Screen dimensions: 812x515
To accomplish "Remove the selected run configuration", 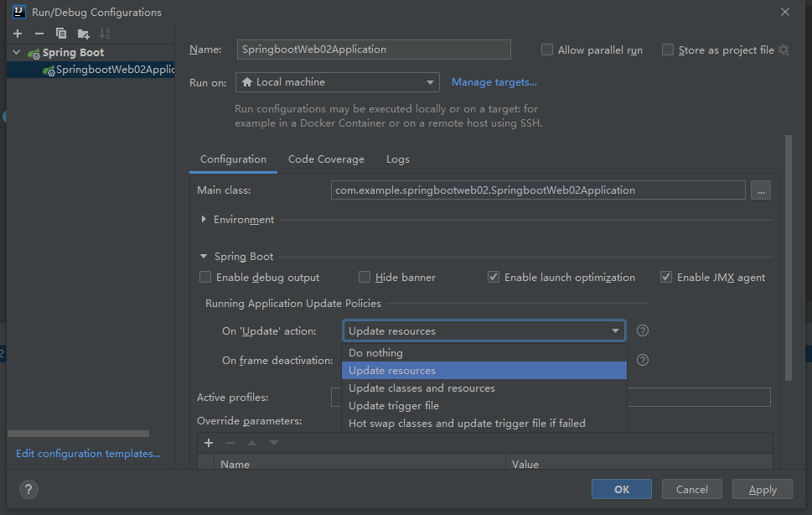I will tap(39, 34).
